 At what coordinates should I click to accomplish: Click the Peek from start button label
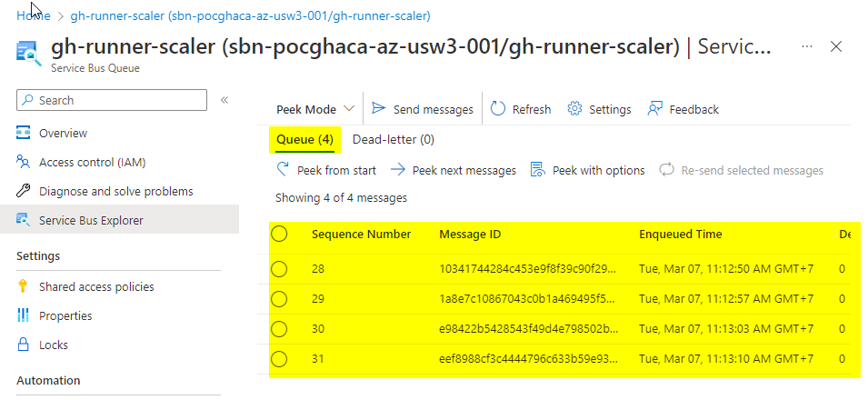(x=336, y=170)
